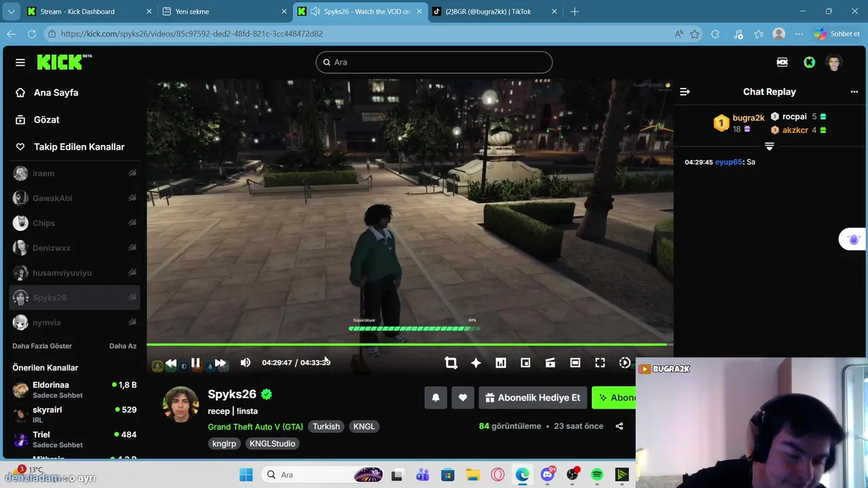Select followed channel nymvia
Viewport: 868px width, 488px height.
[75, 323]
